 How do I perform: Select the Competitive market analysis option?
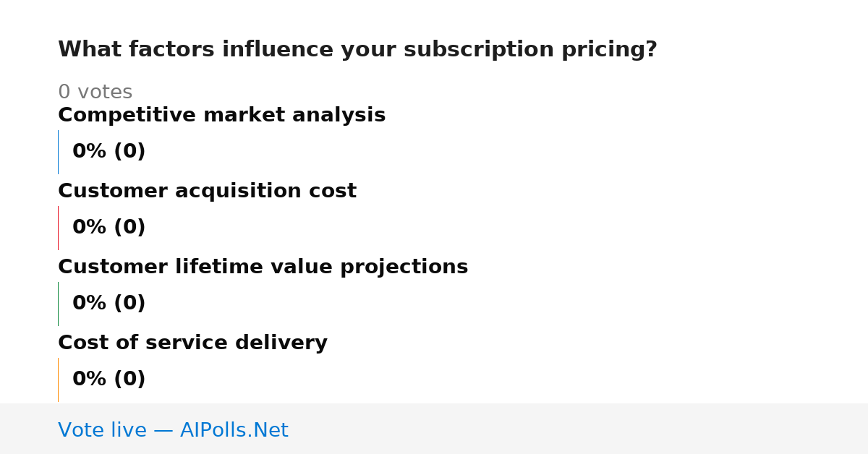pyautogui.click(x=221, y=116)
